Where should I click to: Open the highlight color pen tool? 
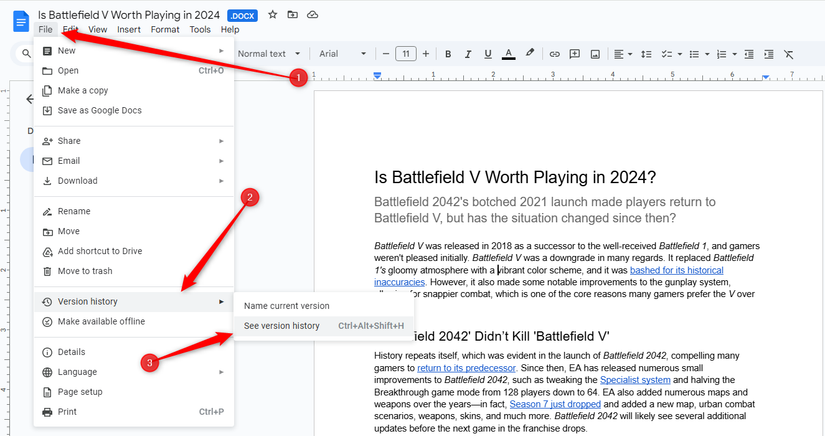click(x=530, y=53)
